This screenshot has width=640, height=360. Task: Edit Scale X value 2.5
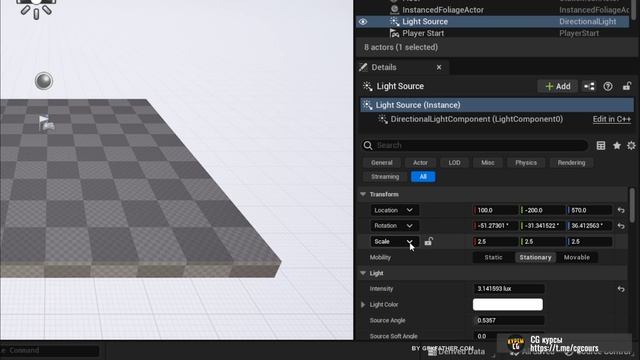pyautogui.click(x=495, y=242)
